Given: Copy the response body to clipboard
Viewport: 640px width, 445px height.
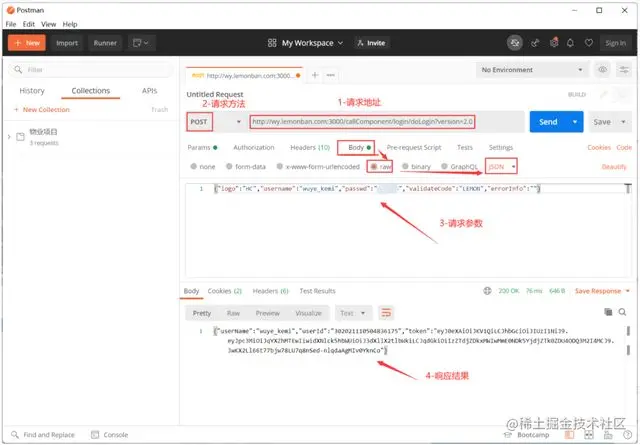Looking at the screenshot, I should 608,312.
